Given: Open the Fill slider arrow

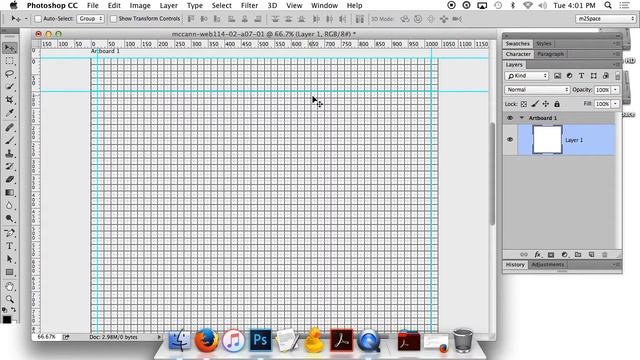Looking at the screenshot, I should 615,104.
